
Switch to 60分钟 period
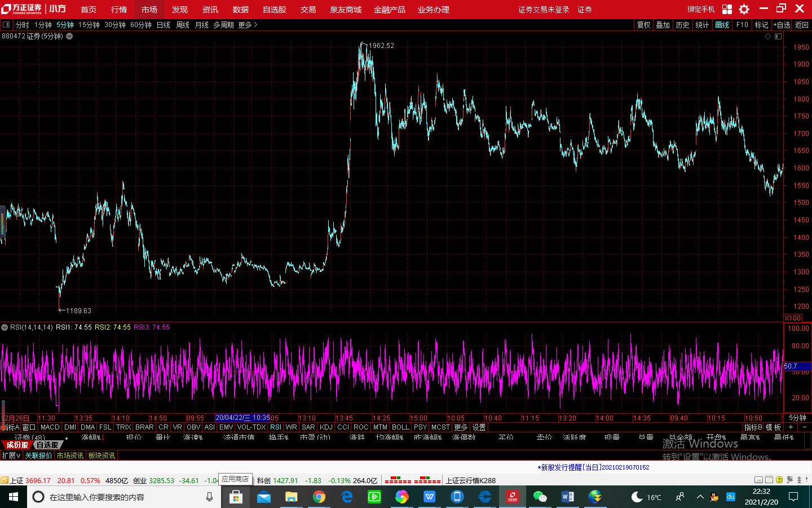141,25
